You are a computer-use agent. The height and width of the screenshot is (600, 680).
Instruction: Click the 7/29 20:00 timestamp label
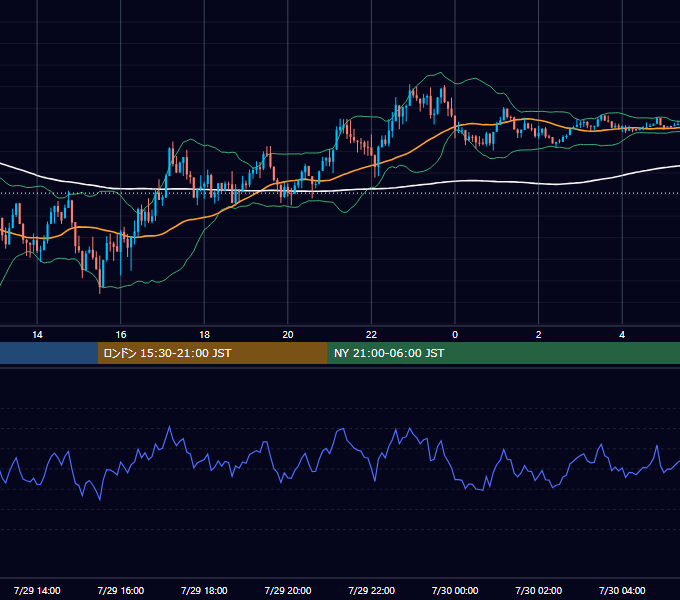click(x=288, y=590)
